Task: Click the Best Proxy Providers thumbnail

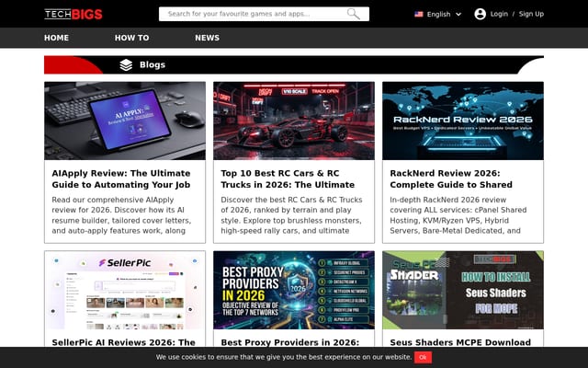Action: (x=294, y=291)
